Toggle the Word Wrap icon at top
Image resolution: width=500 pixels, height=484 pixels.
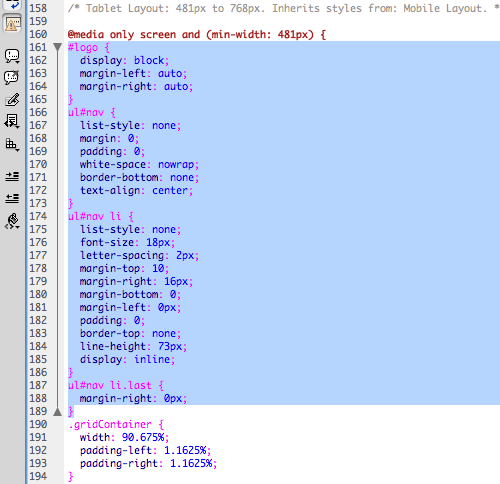[12, 5]
